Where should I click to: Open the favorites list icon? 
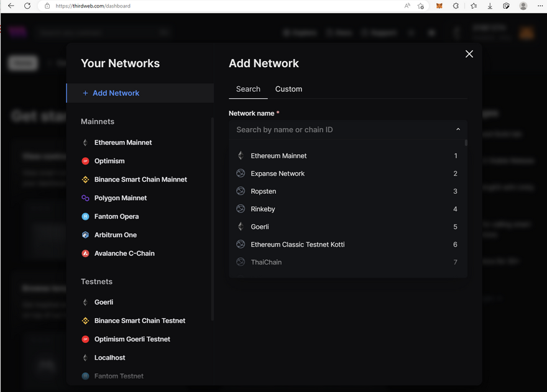point(474,6)
